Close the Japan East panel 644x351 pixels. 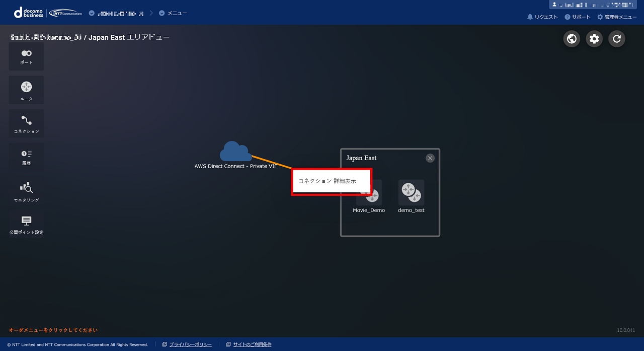coord(430,158)
